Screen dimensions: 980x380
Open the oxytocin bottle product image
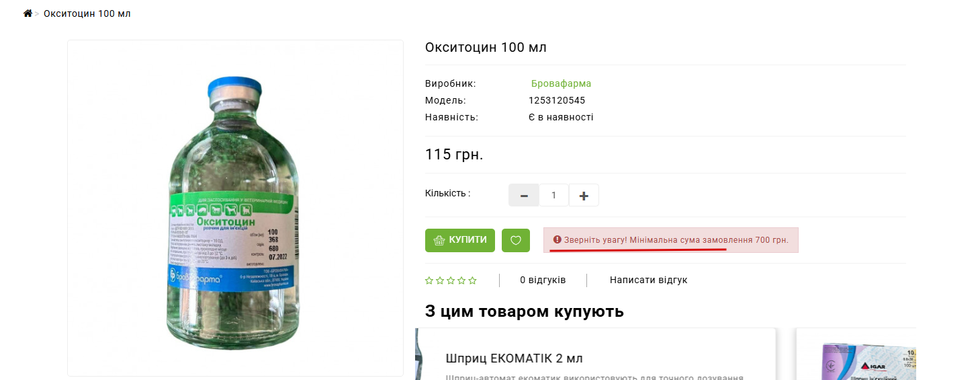click(x=235, y=208)
